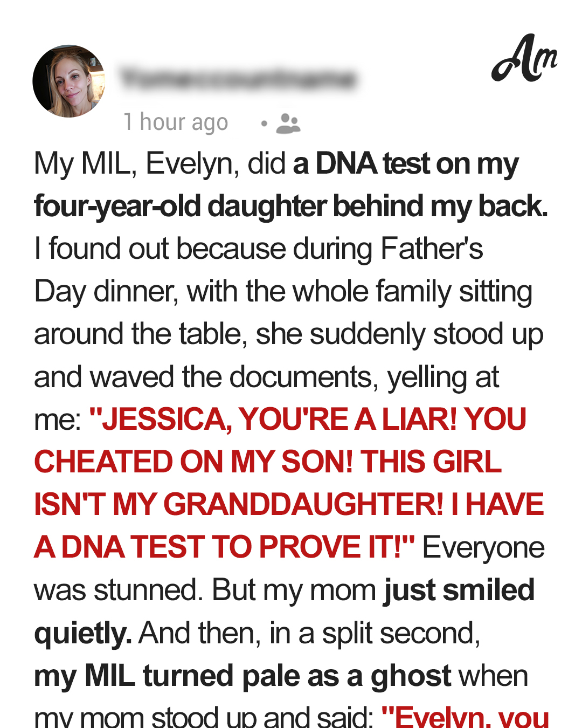
Task: Open the blurred account name
Action: coord(239,79)
